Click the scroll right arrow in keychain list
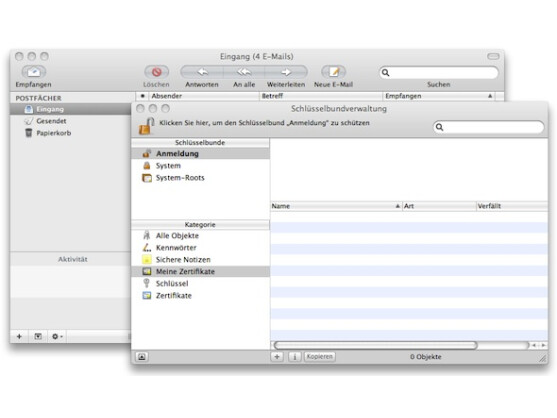The image size is (557, 418). point(544,345)
